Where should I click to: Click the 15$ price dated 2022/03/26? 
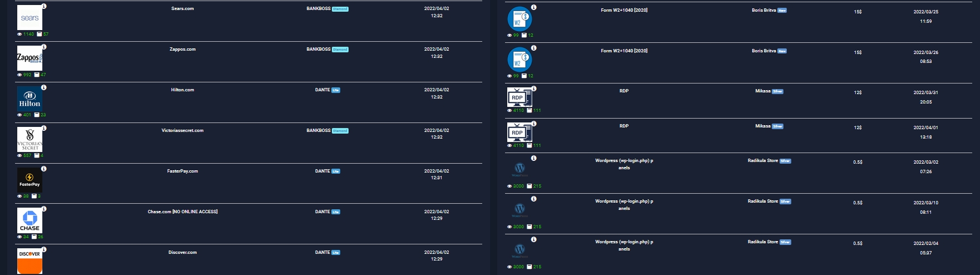point(858,52)
